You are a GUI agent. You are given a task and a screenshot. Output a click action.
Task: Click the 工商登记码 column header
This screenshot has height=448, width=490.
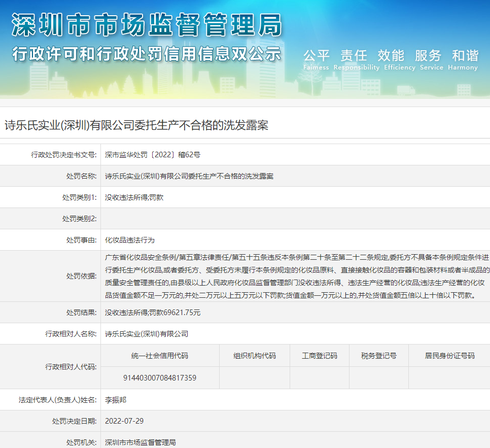[319, 356]
